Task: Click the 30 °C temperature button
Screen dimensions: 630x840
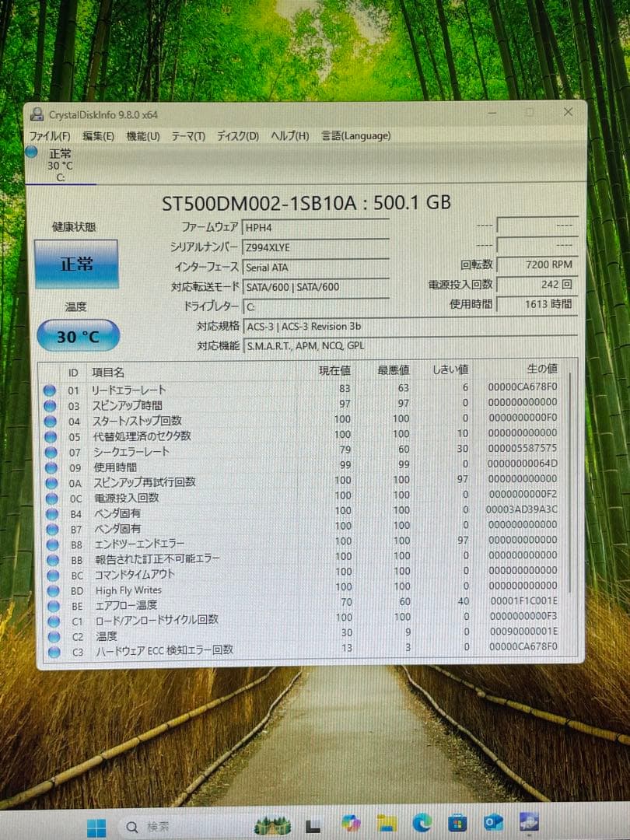Action: tap(79, 336)
